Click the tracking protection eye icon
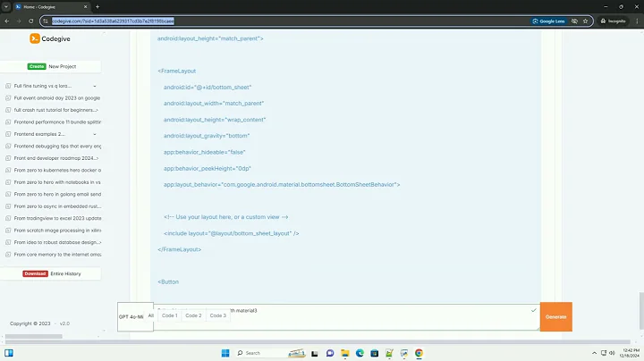This screenshot has width=644, height=361. point(574,21)
